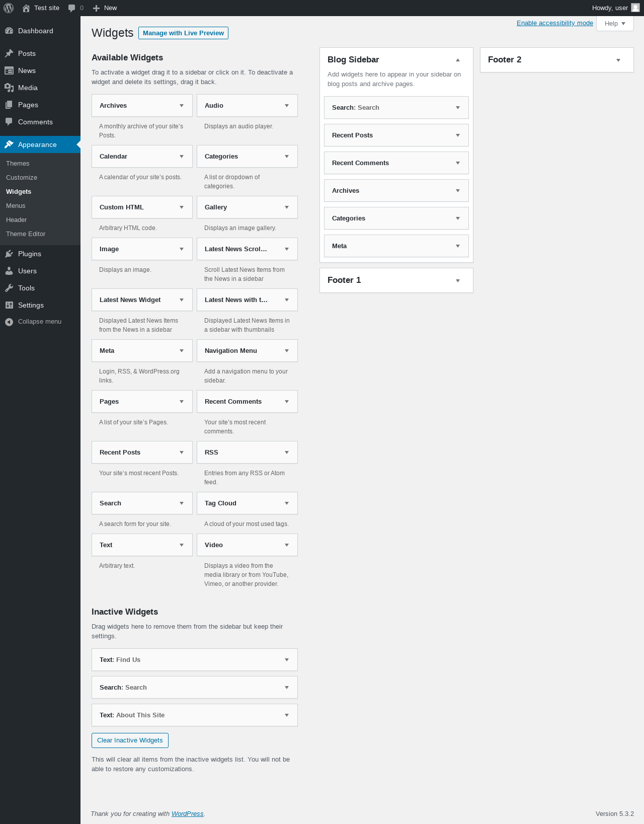Expand the Audio available widget
644x824 pixels.
[x=287, y=106]
